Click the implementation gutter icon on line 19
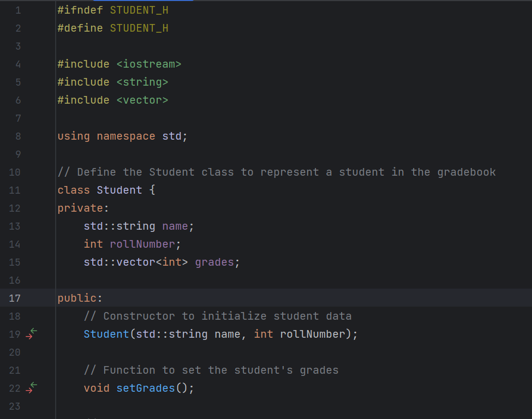Image resolution: width=532 pixels, height=419 pixels. [32, 334]
